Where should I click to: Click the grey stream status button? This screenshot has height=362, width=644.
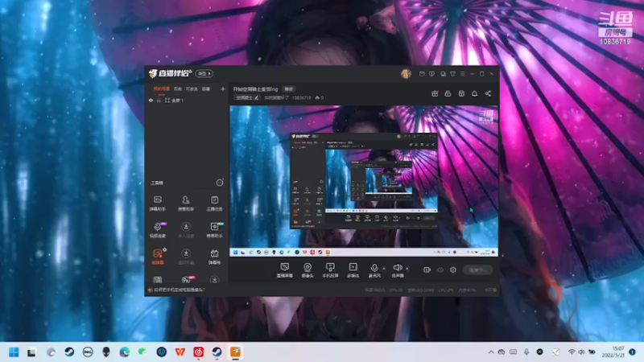click(477, 269)
